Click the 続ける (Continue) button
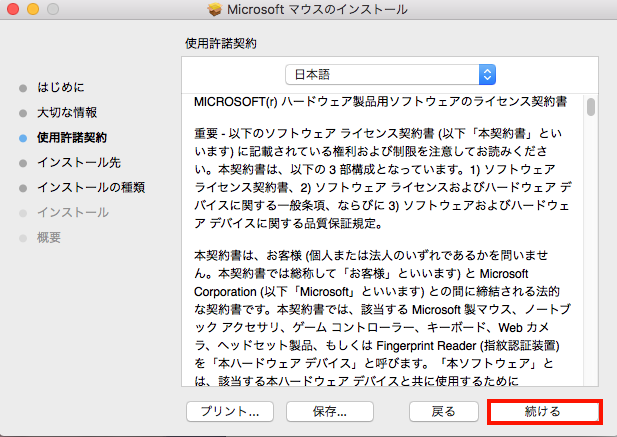 pos(545,411)
